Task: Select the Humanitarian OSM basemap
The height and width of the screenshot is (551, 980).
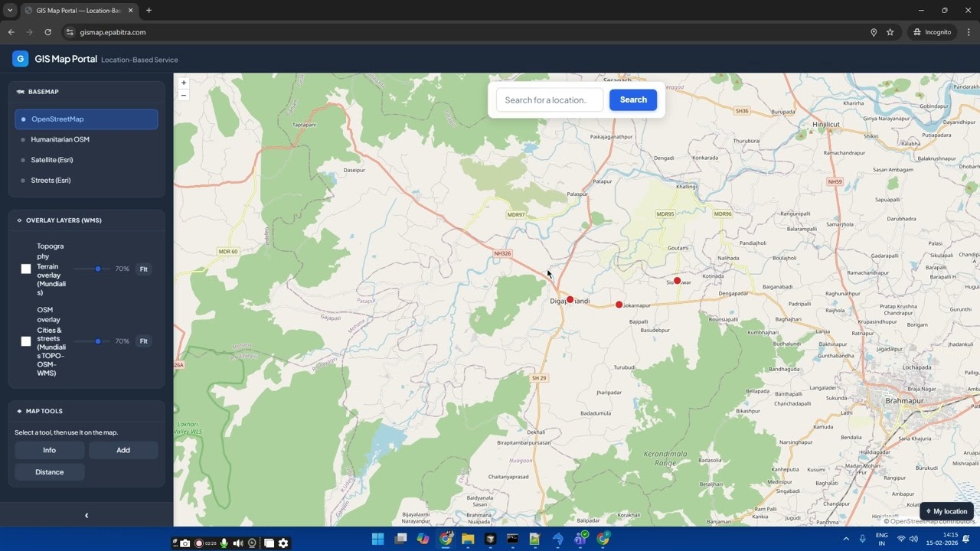Action: click(x=87, y=139)
